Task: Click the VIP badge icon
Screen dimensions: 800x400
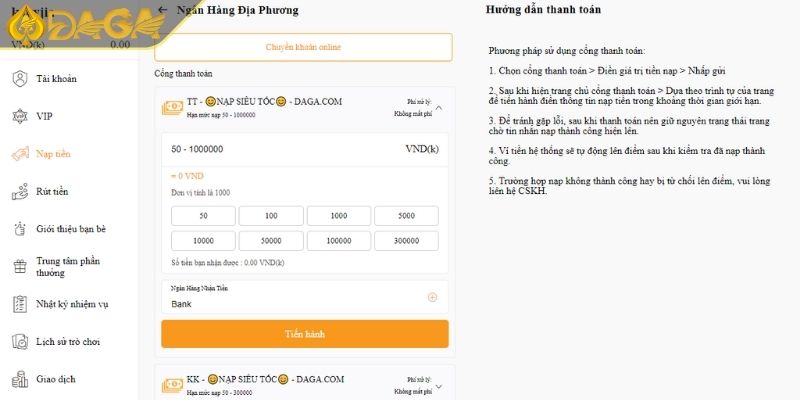Action: (x=19, y=116)
